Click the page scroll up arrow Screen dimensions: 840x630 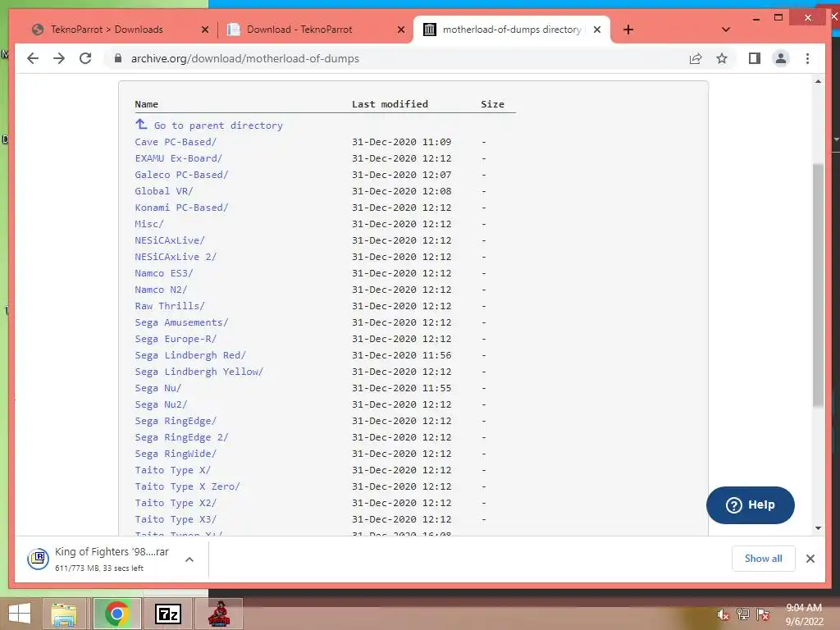coord(818,81)
